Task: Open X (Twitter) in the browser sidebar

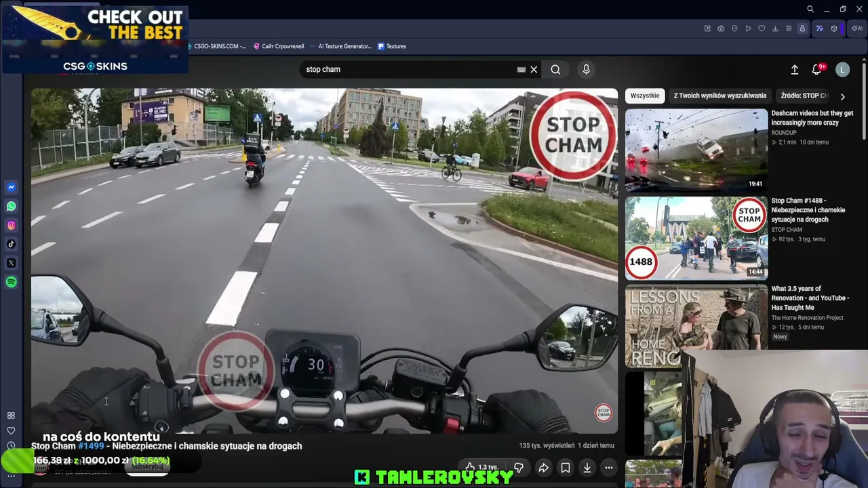Action: tap(11, 263)
